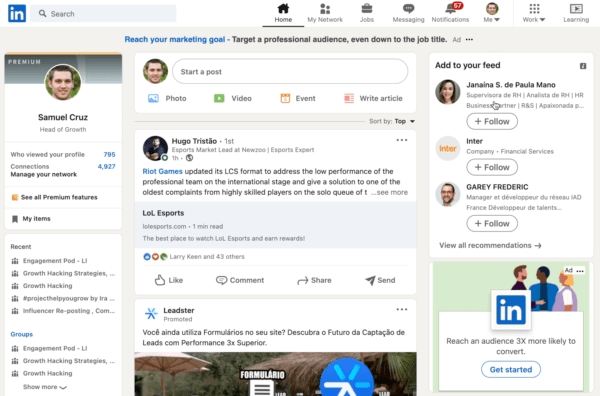Screen dimensions: 600x396
Task: Click own avatar beside Start a post
Action: (x=155, y=71)
